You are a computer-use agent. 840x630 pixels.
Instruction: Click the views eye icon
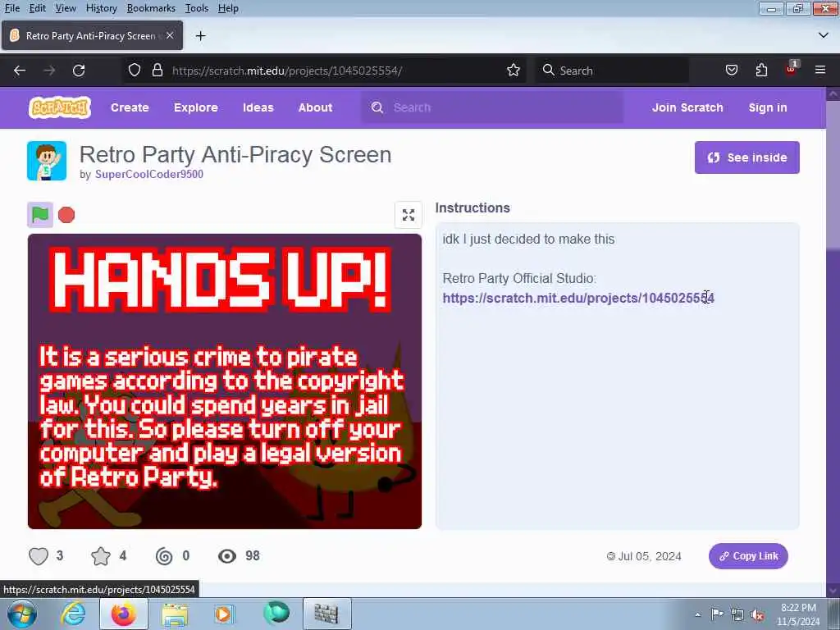tap(227, 556)
